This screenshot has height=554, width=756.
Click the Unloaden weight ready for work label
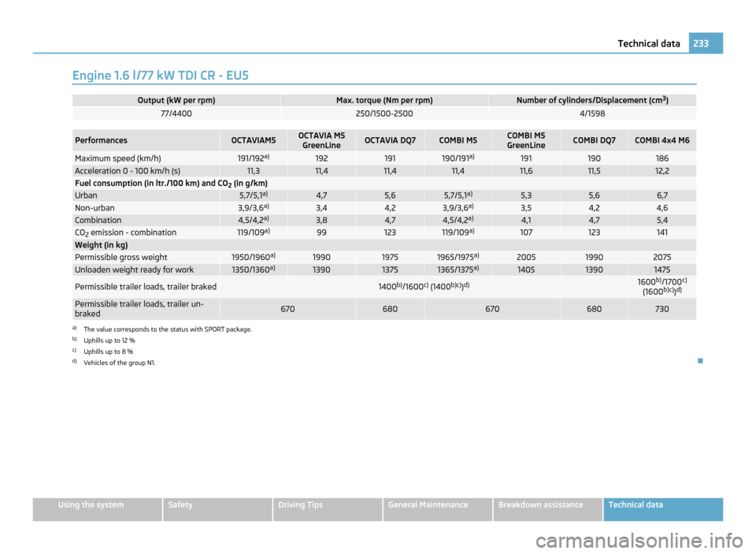134,270
